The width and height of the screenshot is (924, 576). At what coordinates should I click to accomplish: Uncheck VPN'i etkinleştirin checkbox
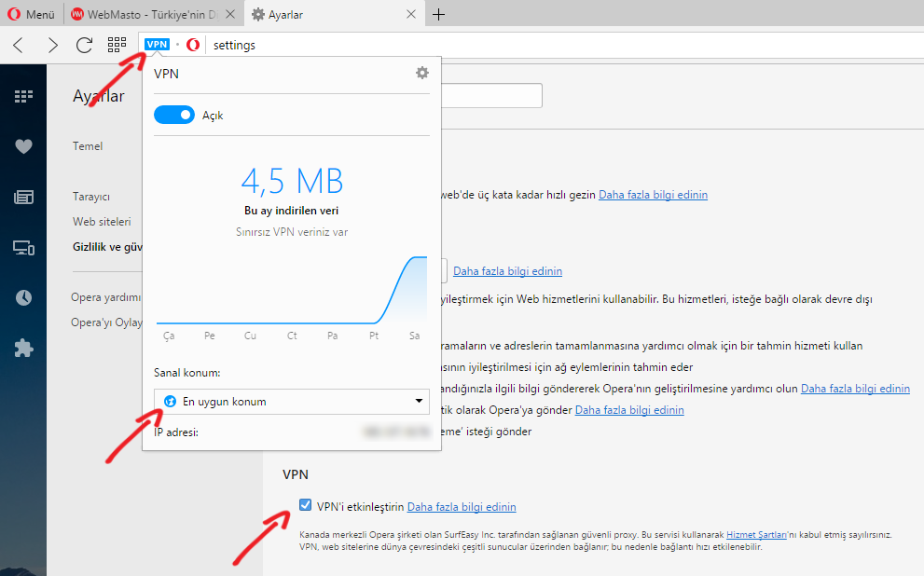coord(305,505)
